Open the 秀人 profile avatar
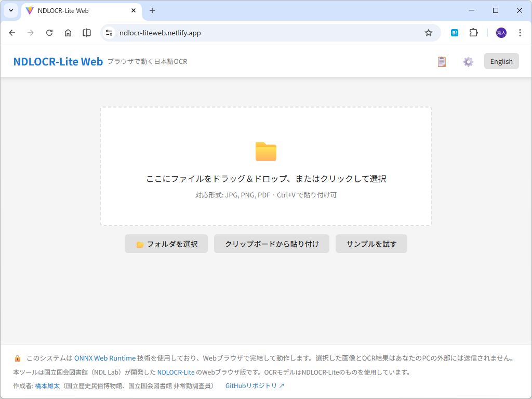 click(x=500, y=32)
